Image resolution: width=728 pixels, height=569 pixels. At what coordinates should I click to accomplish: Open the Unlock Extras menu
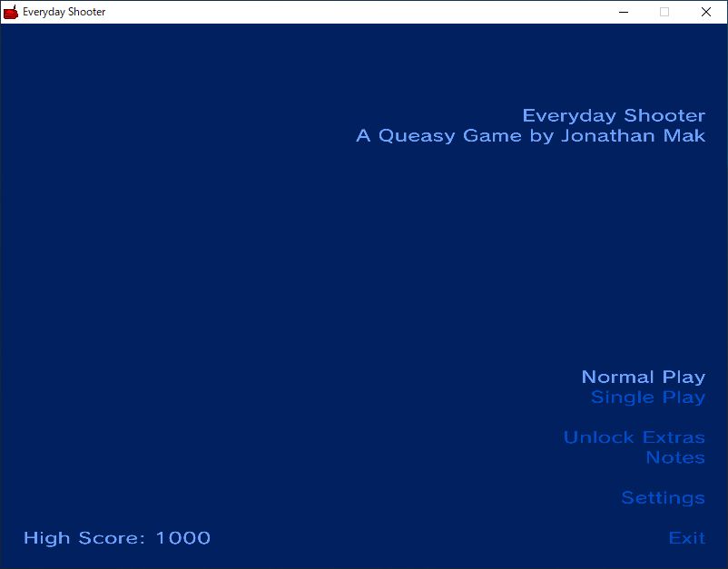(x=635, y=437)
